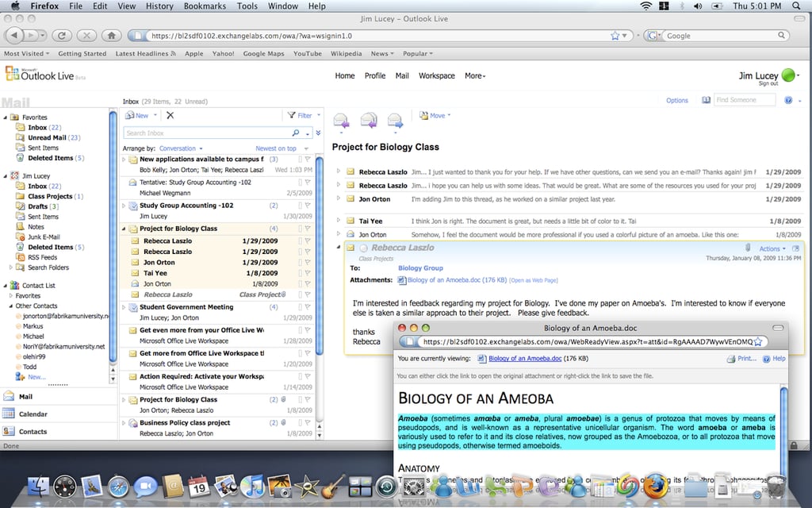Viewport: 812px width, 508px height.
Task: Click the Reply All icon
Action: tap(368, 121)
